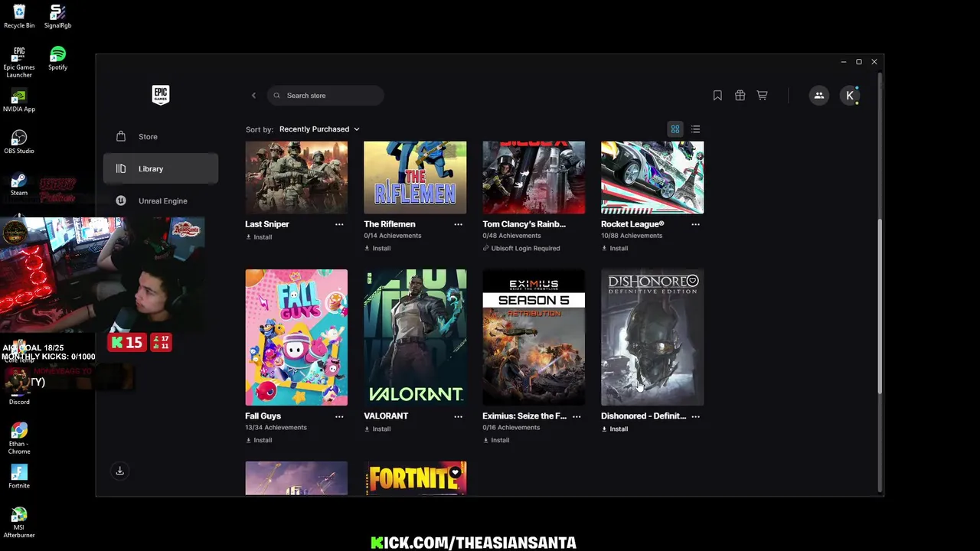980x551 pixels.
Task: Click Ubisoft Login Required link
Action: [x=521, y=249]
